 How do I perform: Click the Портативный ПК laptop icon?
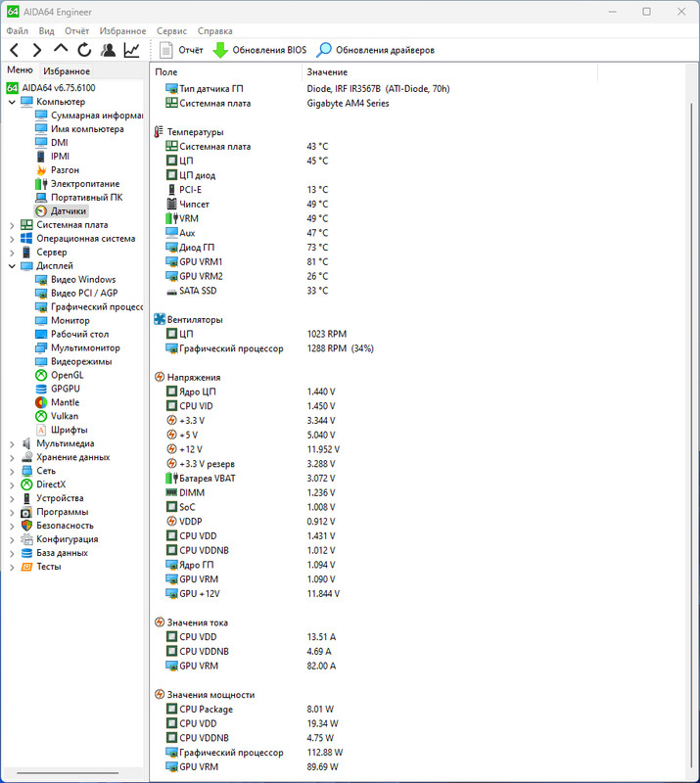[41, 198]
